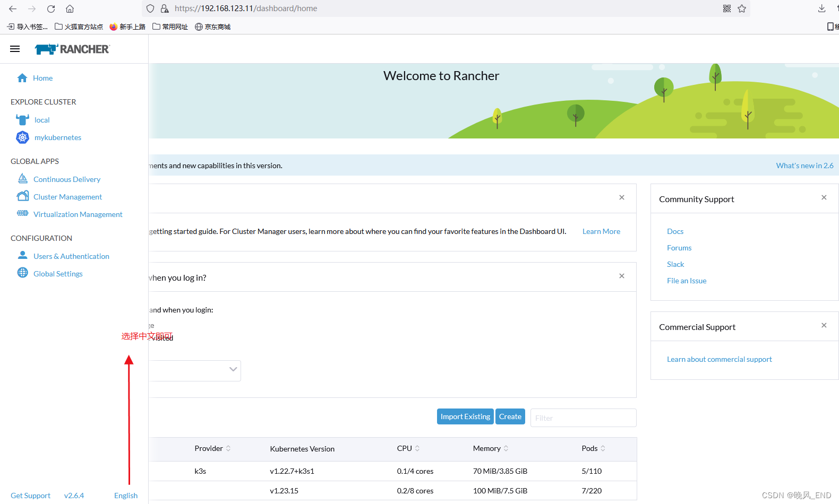The width and height of the screenshot is (839, 504).
Task: Click the Create cluster button
Action: click(x=510, y=416)
